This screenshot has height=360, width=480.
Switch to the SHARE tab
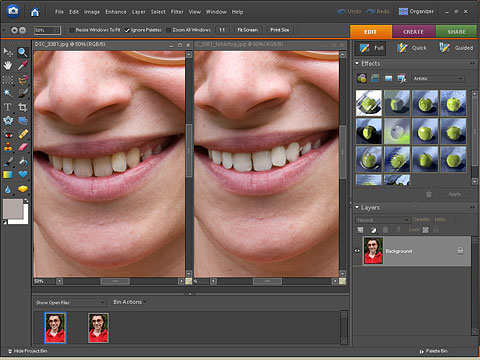coord(456,32)
